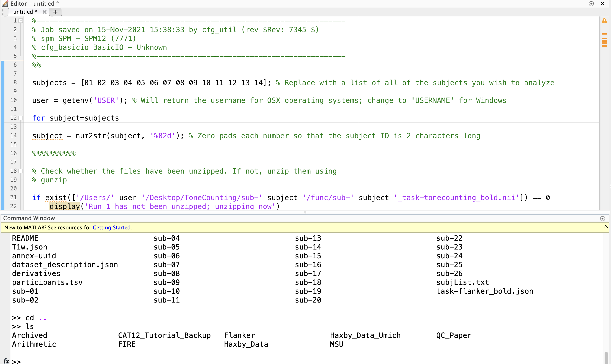Image resolution: width=611 pixels, height=364 pixels.
Task: Click 'sub-17' in the listing
Action: 308,273
